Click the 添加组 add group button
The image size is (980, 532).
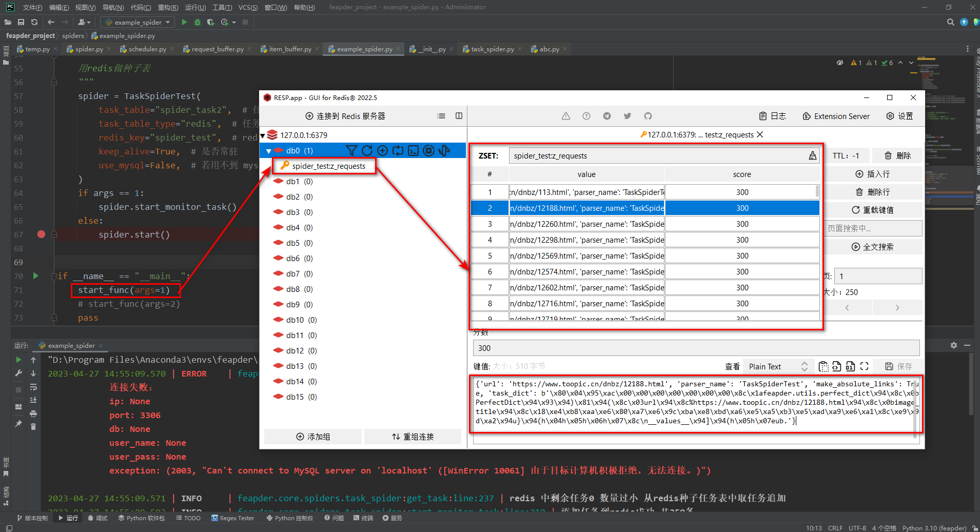(312, 437)
